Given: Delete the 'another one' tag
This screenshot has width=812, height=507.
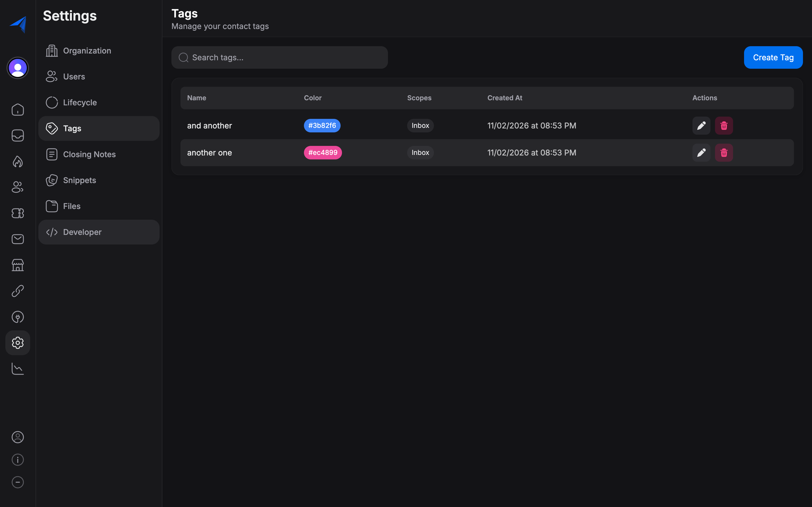Looking at the screenshot, I should 724,153.
